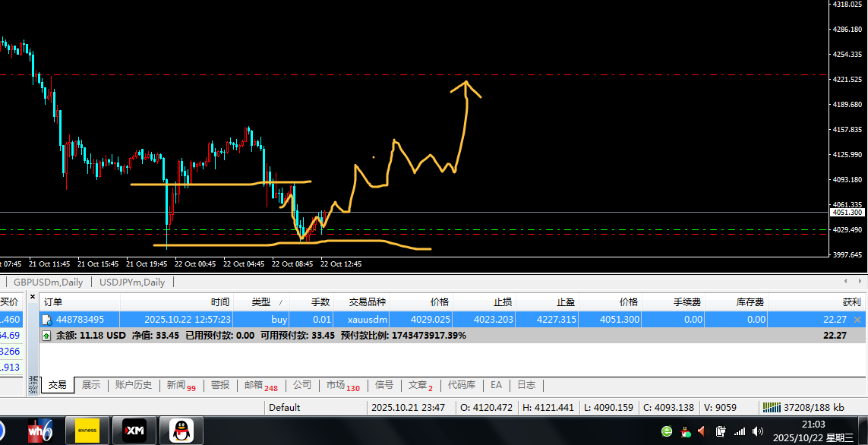The height and width of the screenshot is (445, 868).
Task: Open the XM app from taskbar
Action: [134, 431]
